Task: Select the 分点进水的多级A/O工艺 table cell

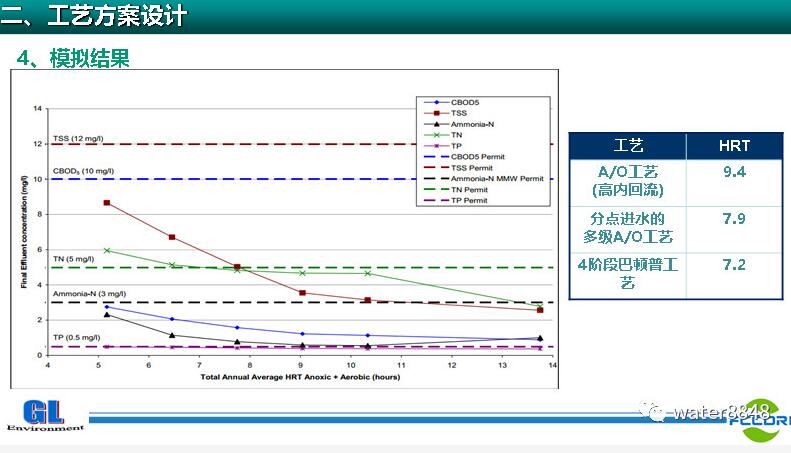Action: [x=628, y=227]
